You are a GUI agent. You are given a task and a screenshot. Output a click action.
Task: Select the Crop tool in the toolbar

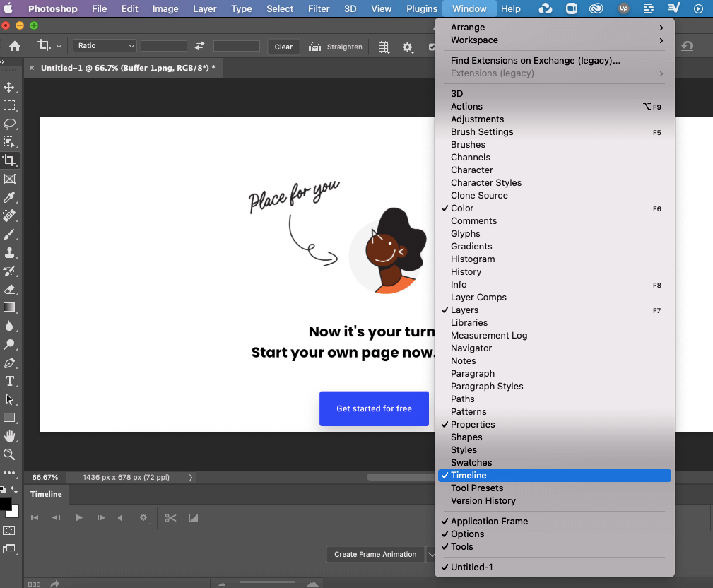10,160
